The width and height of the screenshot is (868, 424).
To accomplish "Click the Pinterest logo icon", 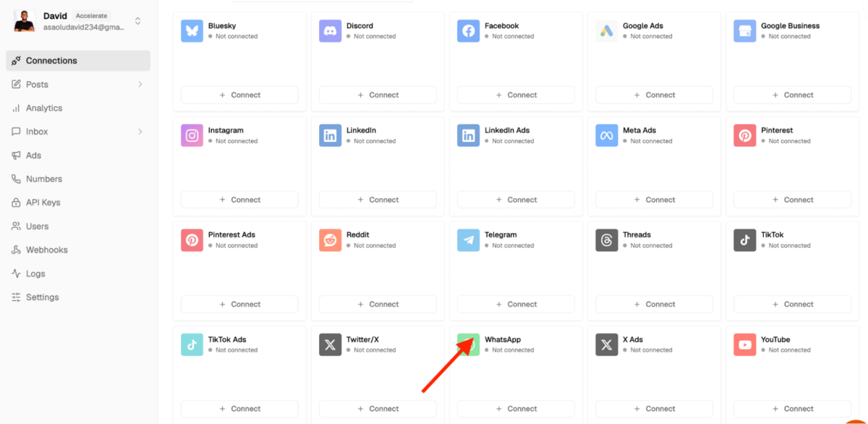I will tap(744, 135).
